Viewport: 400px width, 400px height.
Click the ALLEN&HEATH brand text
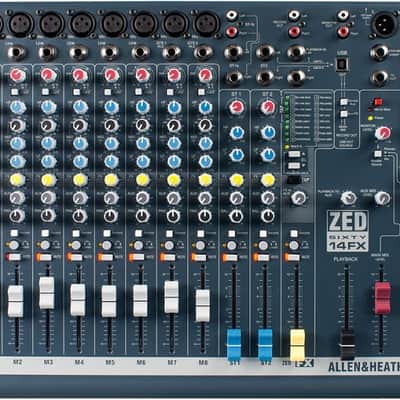pyautogui.click(x=364, y=367)
